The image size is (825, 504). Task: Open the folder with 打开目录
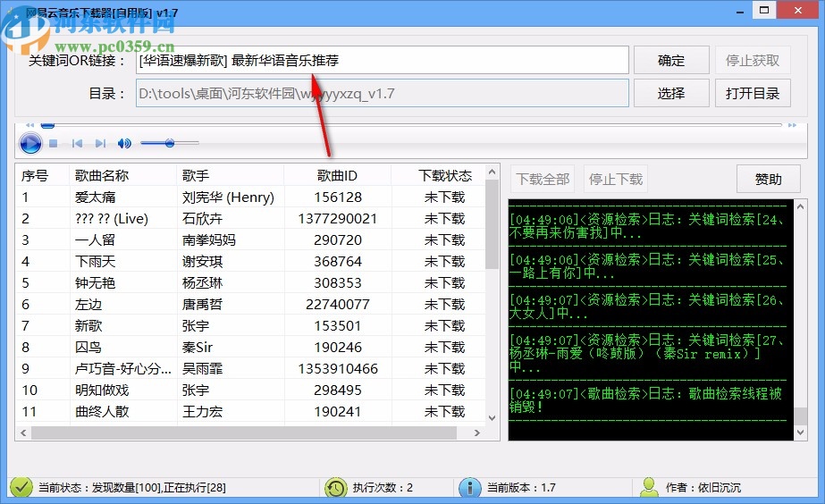point(753,94)
